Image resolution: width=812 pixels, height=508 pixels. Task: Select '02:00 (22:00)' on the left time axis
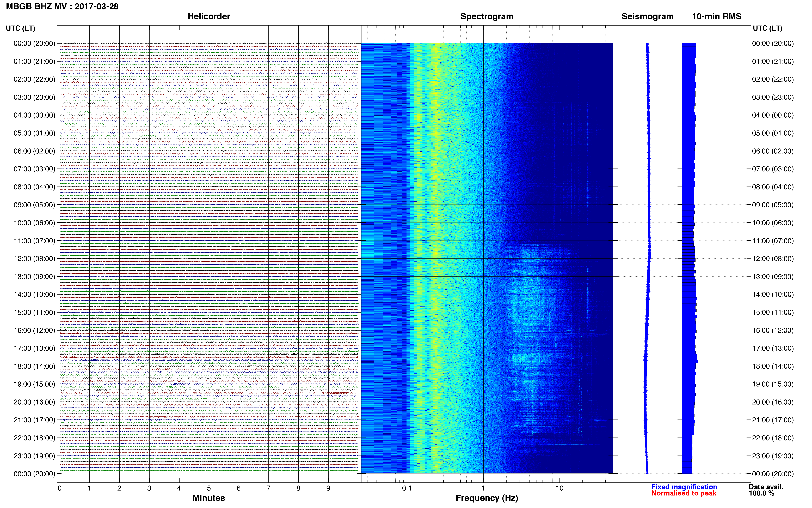tap(34, 79)
